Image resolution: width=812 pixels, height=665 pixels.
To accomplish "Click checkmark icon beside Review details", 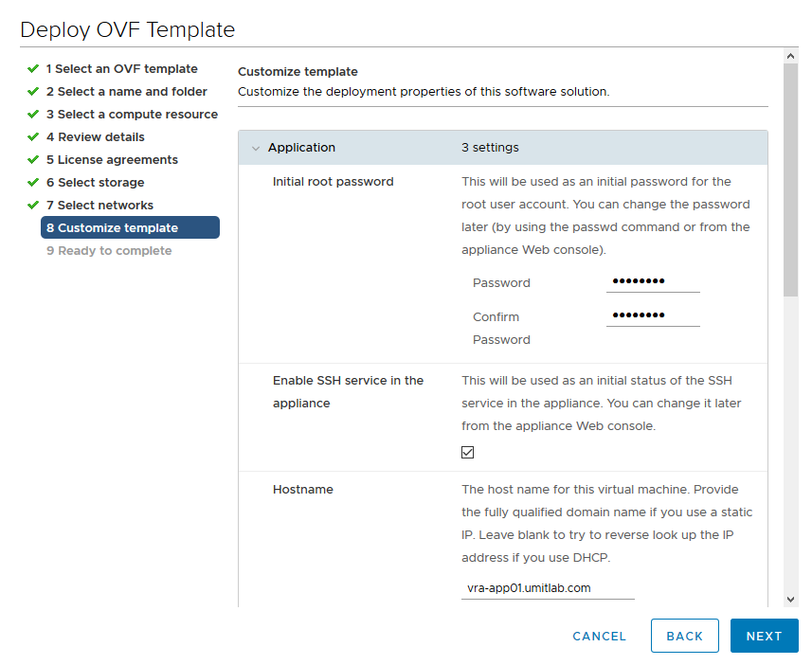I will [33, 137].
